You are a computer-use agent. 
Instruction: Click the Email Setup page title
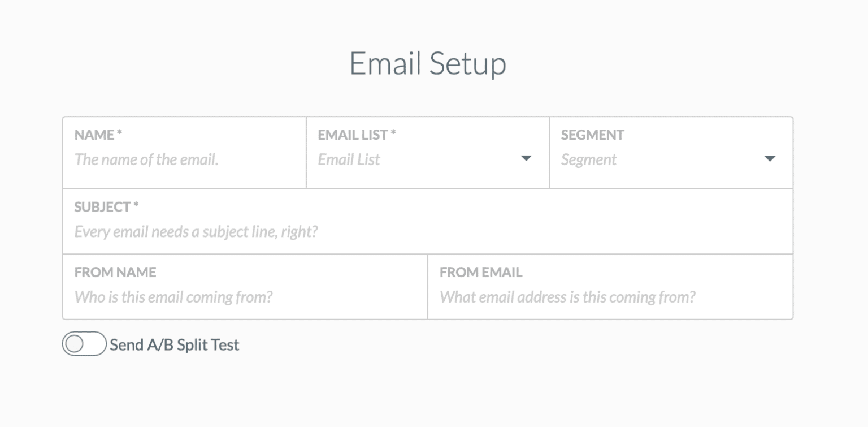coord(428,63)
